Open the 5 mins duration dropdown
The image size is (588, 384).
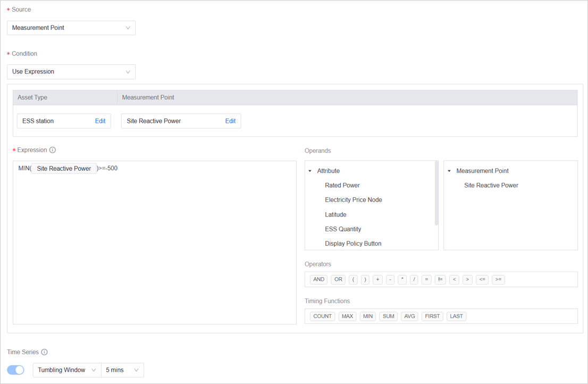[x=122, y=370]
